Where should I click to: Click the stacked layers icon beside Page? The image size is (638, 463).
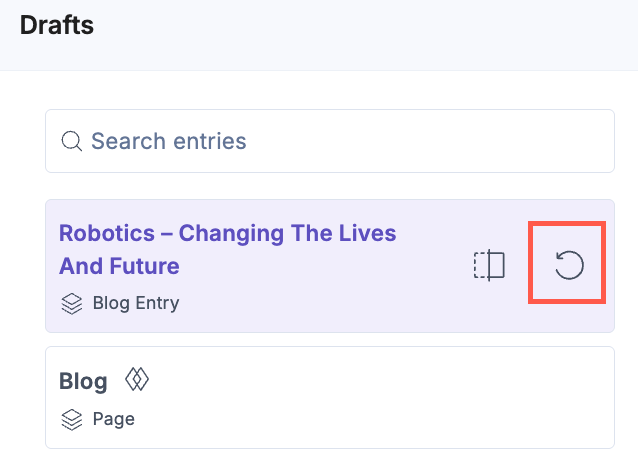(72, 419)
